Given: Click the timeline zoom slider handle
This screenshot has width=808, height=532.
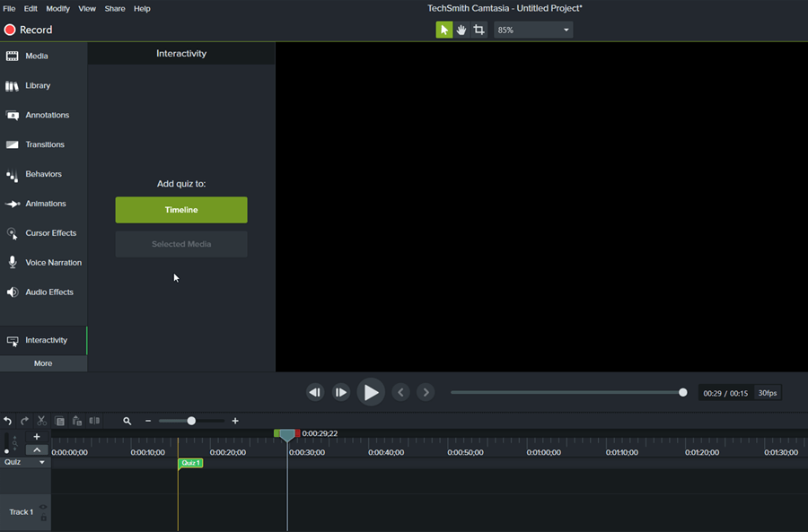Looking at the screenshot, I should point(191,421).
